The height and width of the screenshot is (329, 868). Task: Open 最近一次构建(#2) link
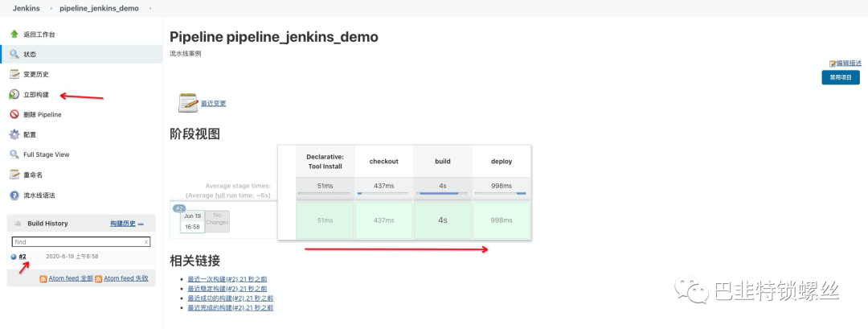(227, 279)
